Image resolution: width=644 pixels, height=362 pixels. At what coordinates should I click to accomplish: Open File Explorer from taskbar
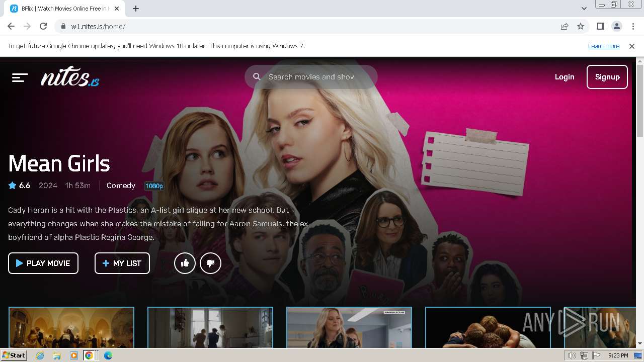[x=57, y=355]
